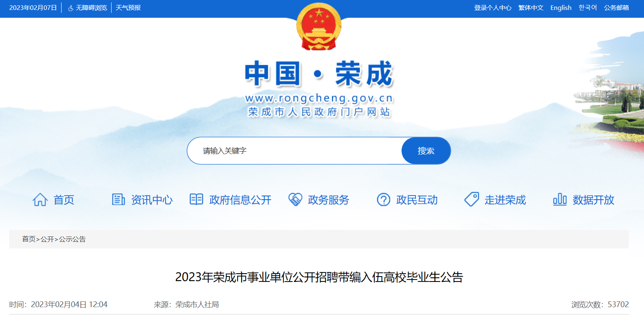Click the news document icon beside 资讯中心

(x=119, y=200)
